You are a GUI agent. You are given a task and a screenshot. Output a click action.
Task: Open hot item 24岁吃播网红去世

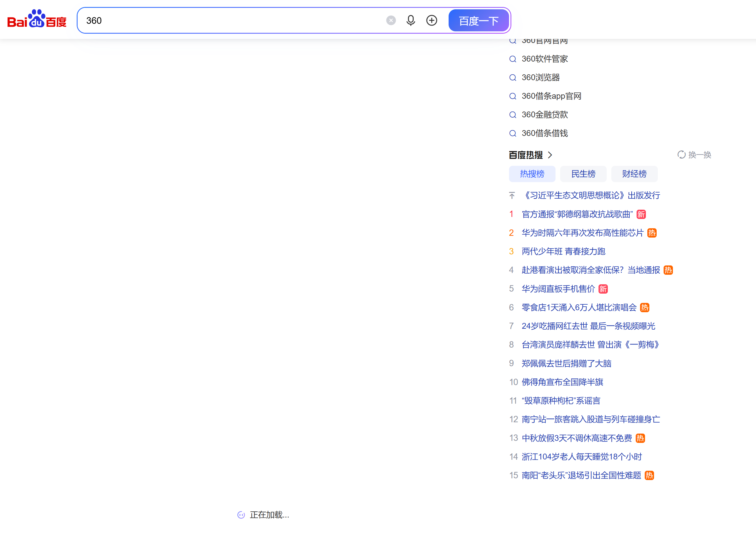(588, 326)
